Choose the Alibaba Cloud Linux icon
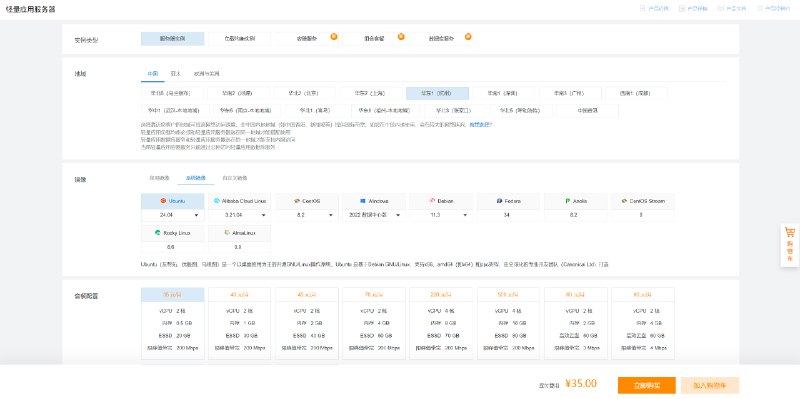Screen dimensions: 800x399 217,201
